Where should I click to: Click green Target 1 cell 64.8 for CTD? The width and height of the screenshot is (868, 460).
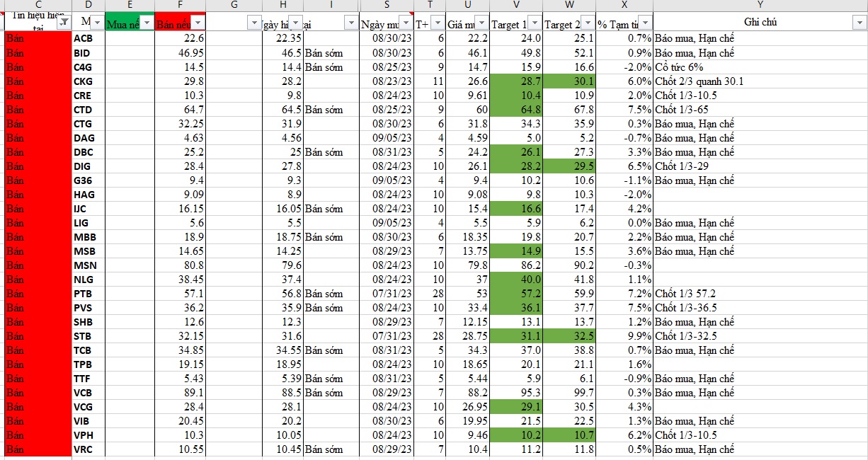pyautogui.click(x=516, y=110)
